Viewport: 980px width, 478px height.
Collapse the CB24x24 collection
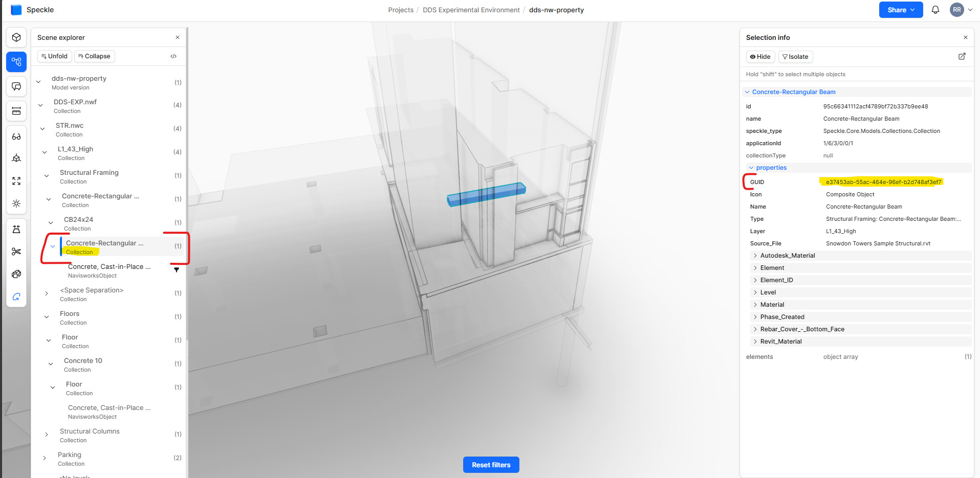[51, 223]
